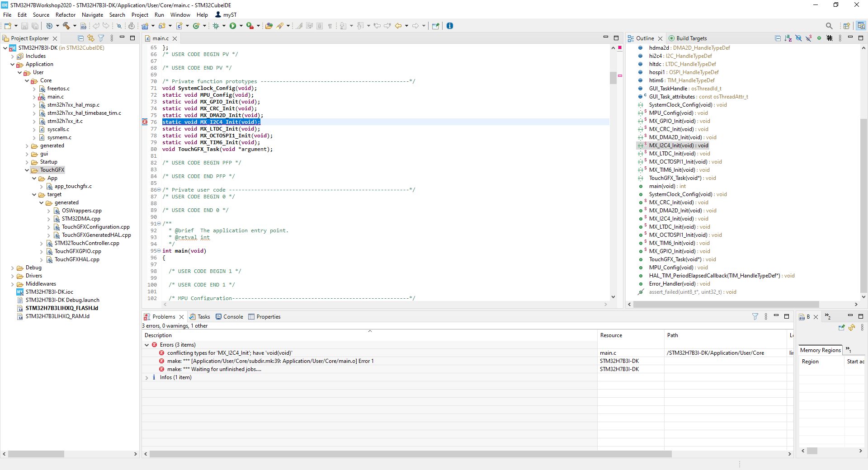
Task: Expand the Middlewares tree node
Action: pyautogui.click(x=12, y=284)
